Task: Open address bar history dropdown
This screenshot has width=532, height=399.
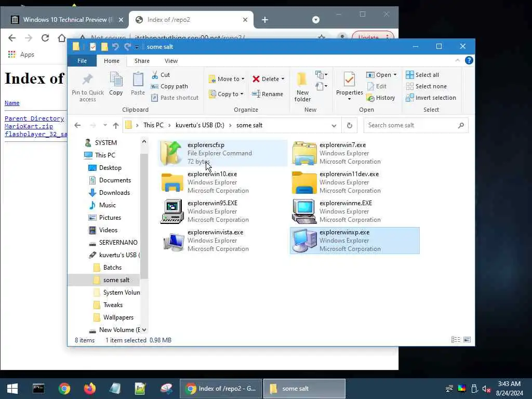Action: pyautogui.click(x=334, y=126)
